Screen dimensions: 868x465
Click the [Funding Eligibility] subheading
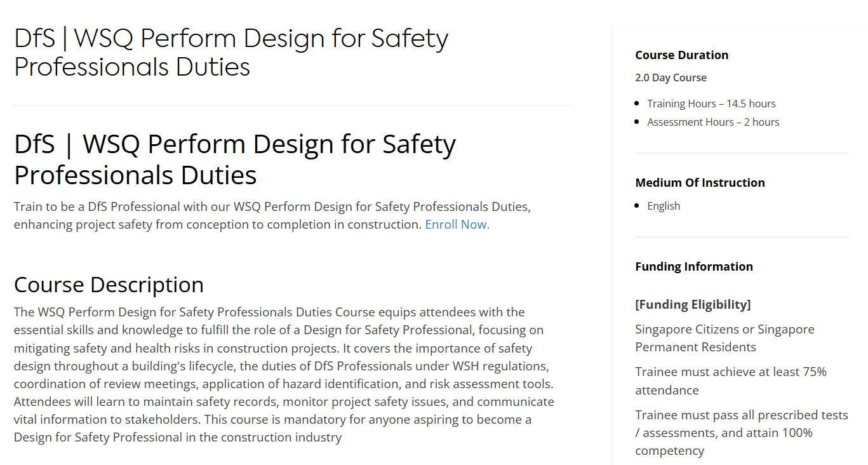pyautogui.click(x=693, y=304)
